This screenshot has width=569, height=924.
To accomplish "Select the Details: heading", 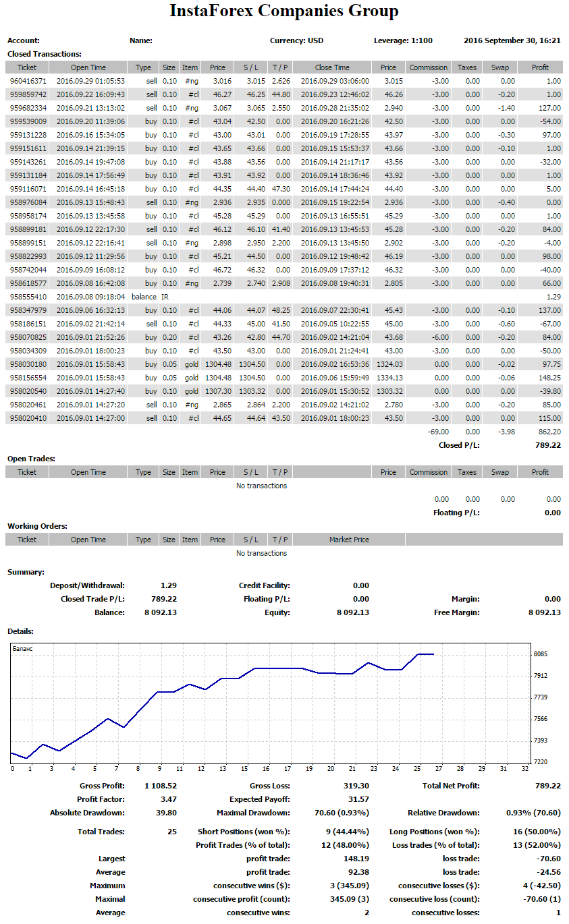I will tap(21, 631).
